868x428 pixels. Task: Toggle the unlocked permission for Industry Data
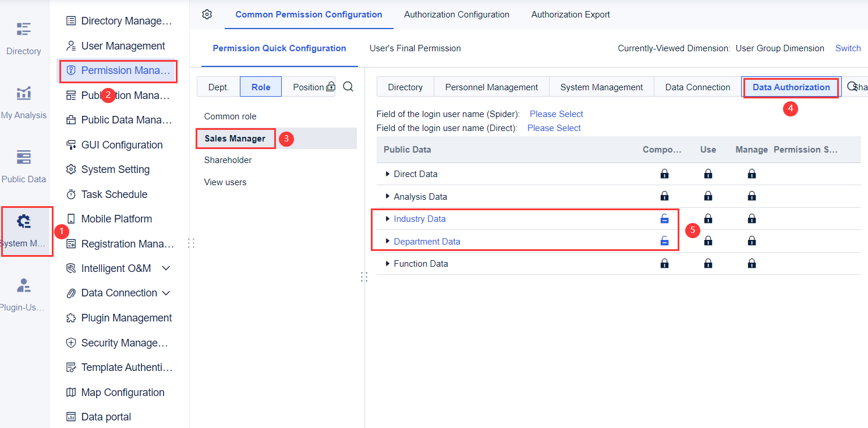click(664, 218)
